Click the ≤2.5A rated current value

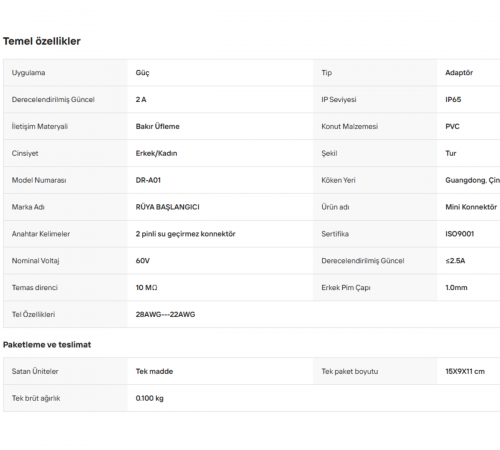[455, 261]
